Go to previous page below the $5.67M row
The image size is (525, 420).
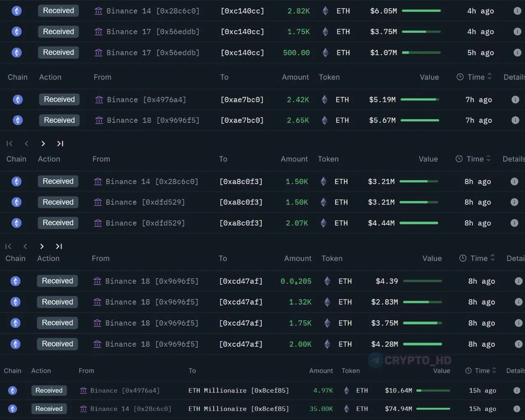26,143
